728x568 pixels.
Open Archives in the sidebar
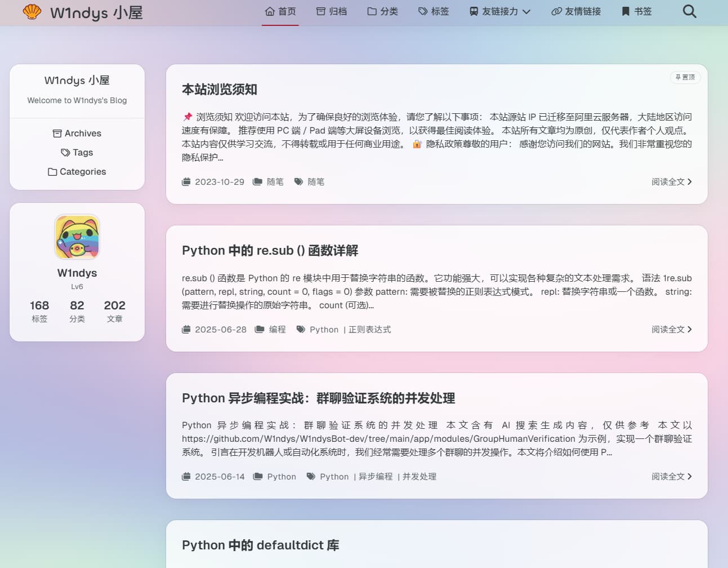(77, 134)
